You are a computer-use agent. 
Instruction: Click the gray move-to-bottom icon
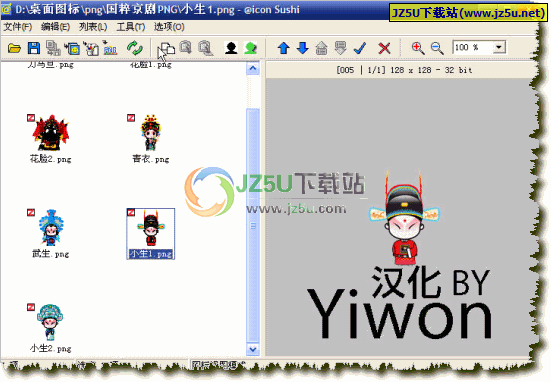coord(341,48)
